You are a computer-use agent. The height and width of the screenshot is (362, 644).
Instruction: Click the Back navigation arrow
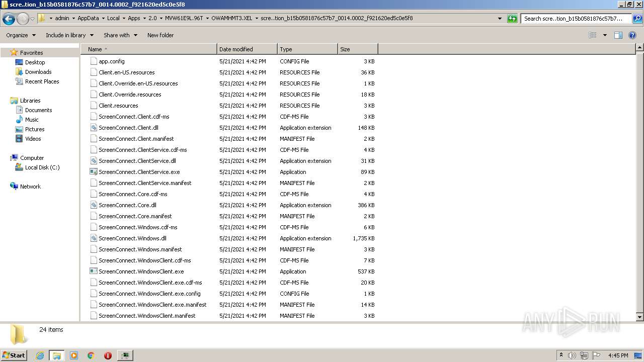point(9,19)
